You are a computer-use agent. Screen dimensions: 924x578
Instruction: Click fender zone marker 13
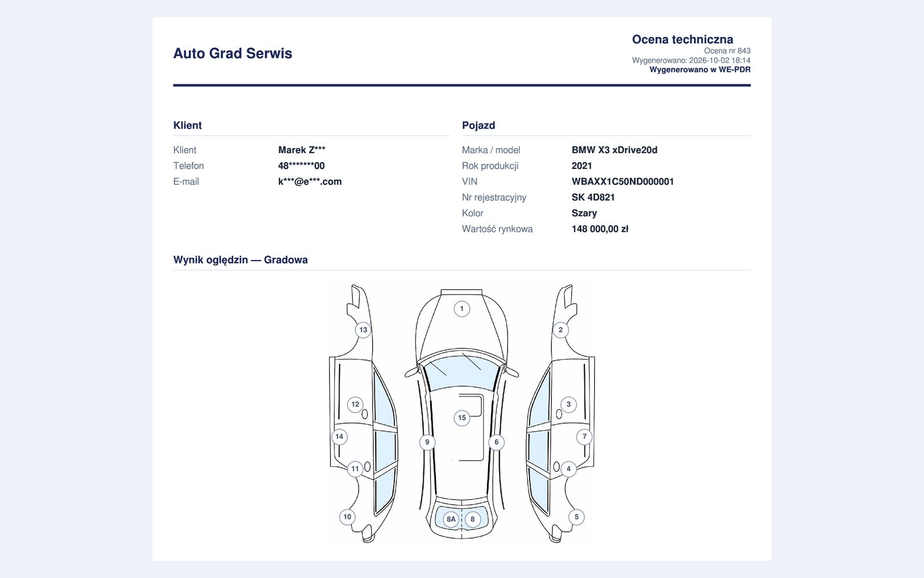coord(363,330)
